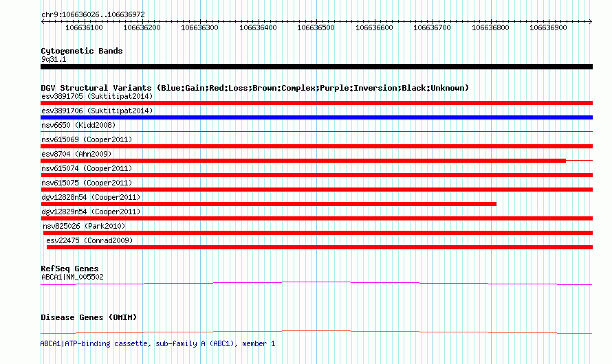Open the DGV Structural Variants track title
The image size is (612, 364).
coord(255,88)
